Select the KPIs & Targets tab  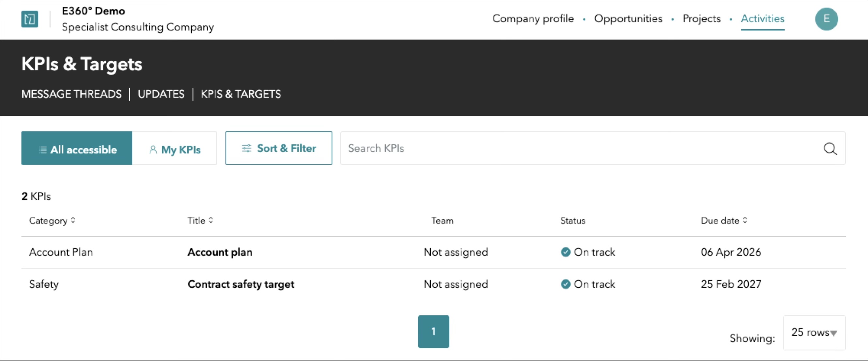pyautogui.click(x=241, y=94)
